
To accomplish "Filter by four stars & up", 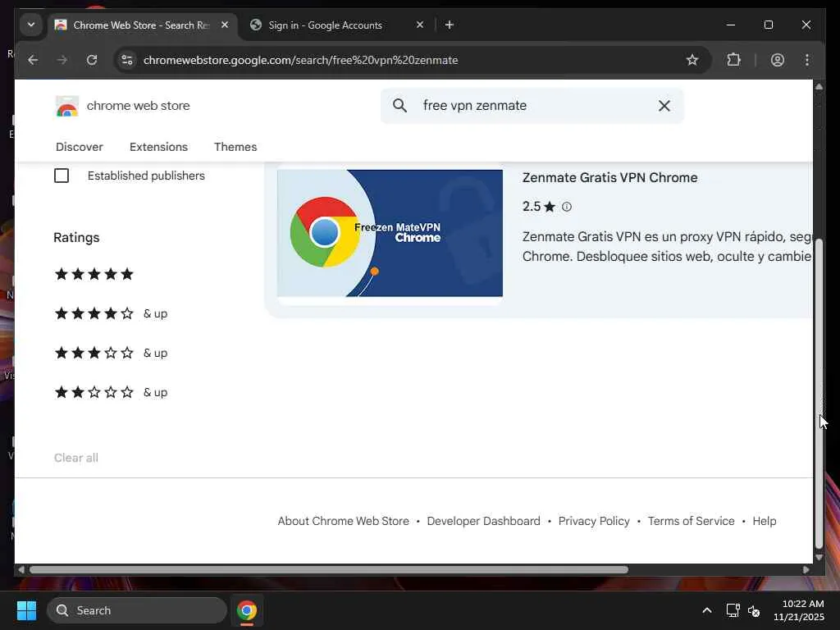I will 111,313.
